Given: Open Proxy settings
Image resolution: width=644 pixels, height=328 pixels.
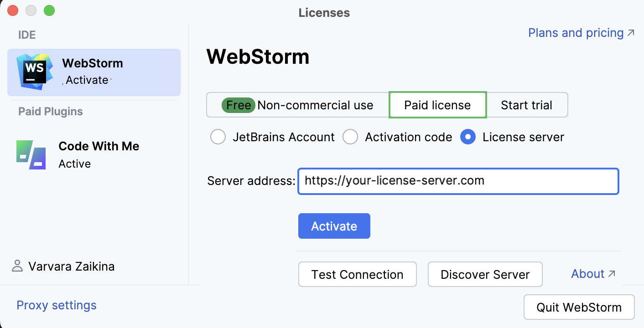Looking at the screenshot, I should [56, 305].
